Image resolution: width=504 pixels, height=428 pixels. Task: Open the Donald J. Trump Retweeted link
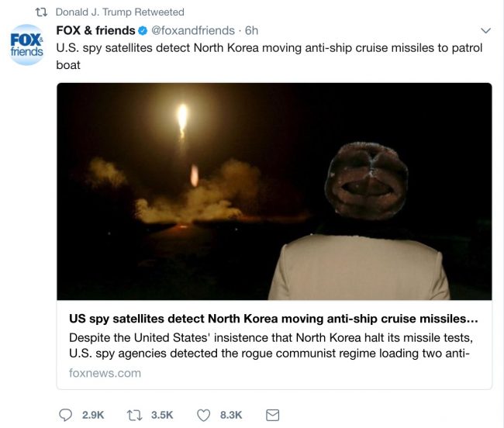pos(120,12)
